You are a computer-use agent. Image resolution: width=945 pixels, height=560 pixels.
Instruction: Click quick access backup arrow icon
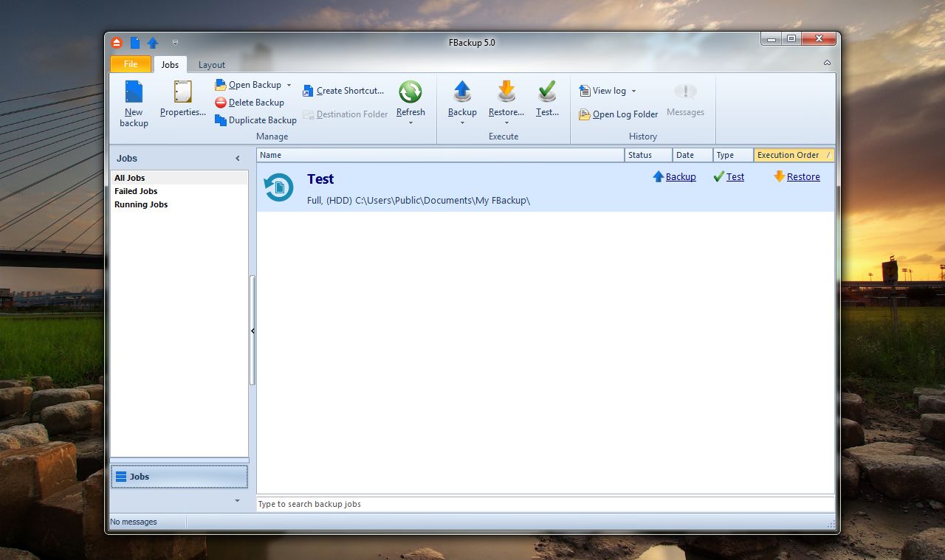153,43
